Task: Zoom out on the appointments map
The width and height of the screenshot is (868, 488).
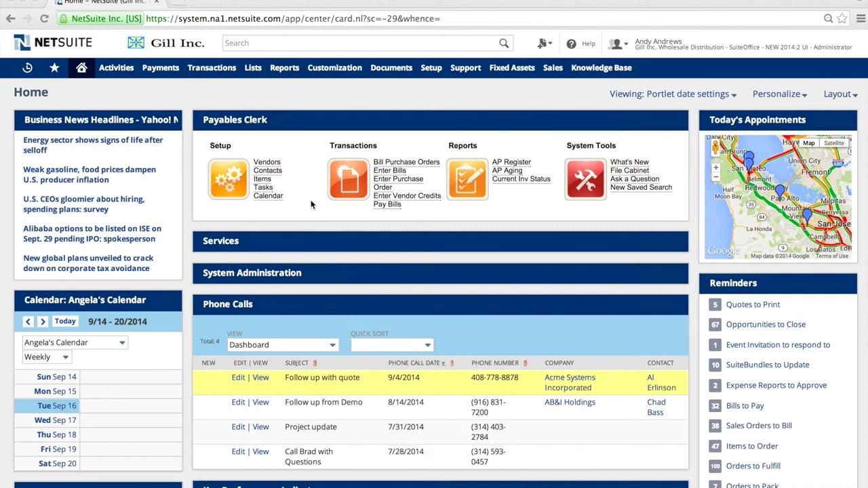Action: (x=715, y=177)
